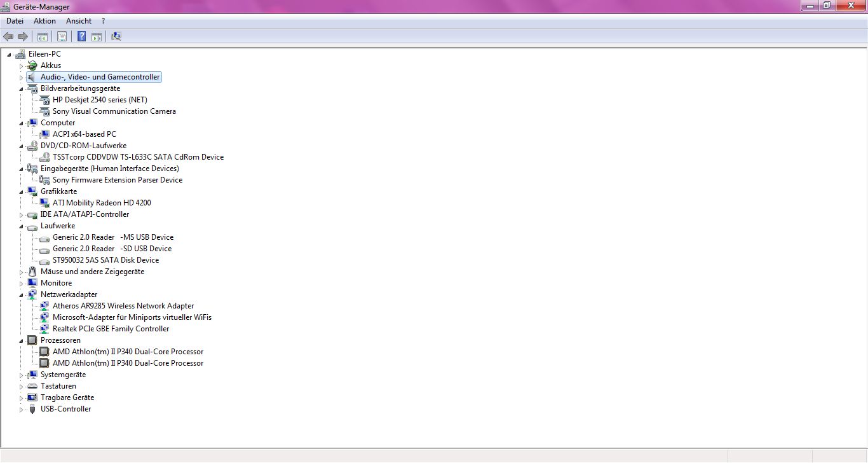Toggle the console tree show/hide toolbar icon
Viewport: 868px width, 463px height.
(x=43, y=36)
